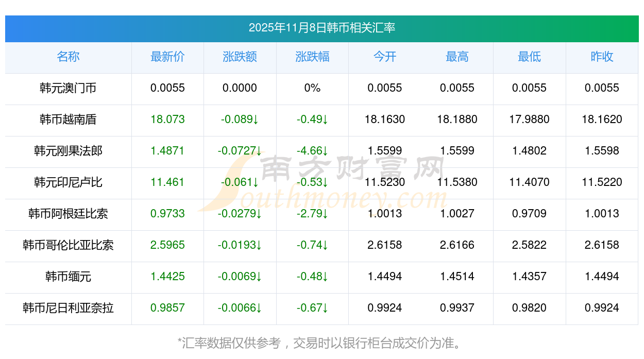Click highest value 0.9937
This screenshot has width=644, height=359.
(x=457, y=308)
